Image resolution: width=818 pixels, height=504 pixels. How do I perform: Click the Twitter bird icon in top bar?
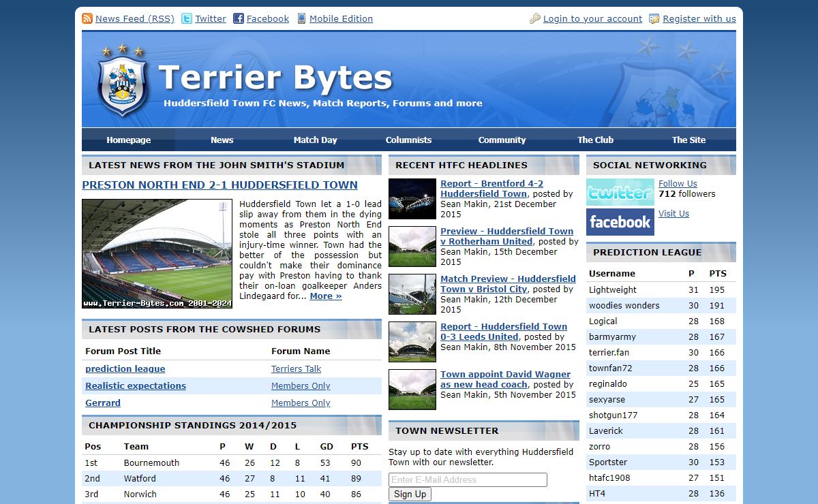tap(187, 18)
